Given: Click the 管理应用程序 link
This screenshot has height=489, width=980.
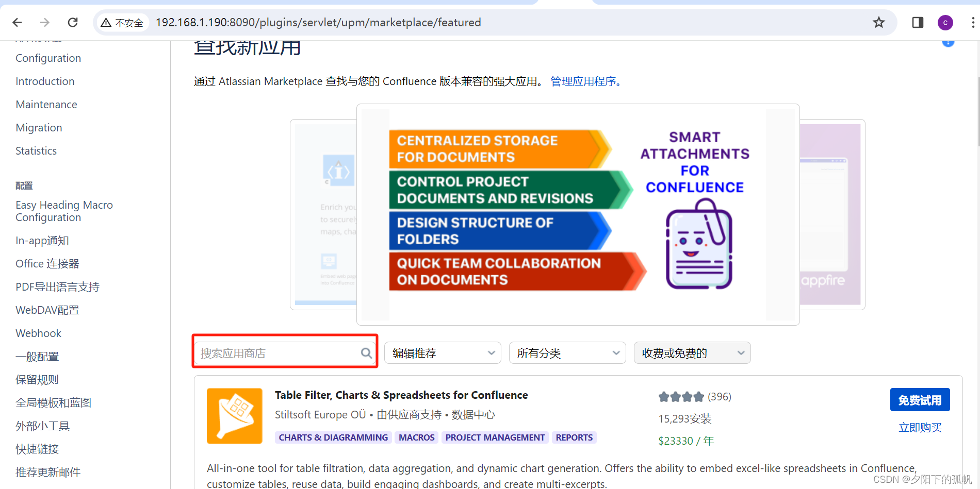Looking at the screenshot, I should [585, 81].
